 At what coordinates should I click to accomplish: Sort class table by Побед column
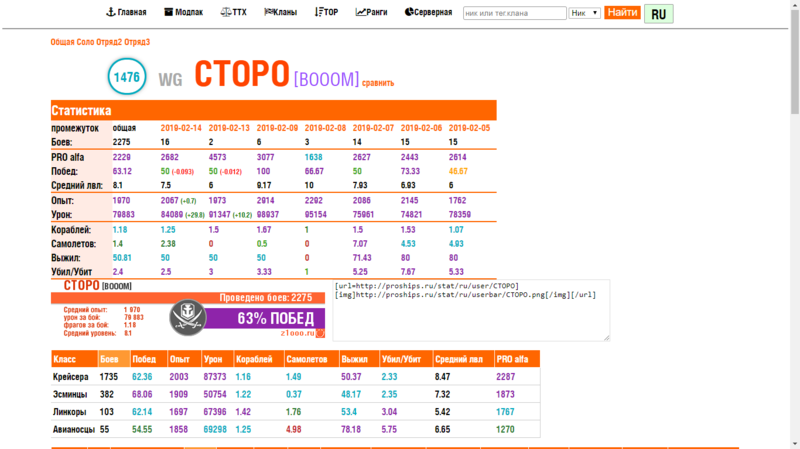[x=144, y=358]
